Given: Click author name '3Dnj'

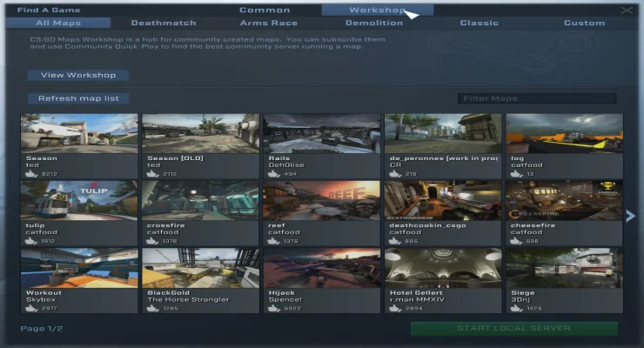Looking at the screenshot, I should point(520,299).
